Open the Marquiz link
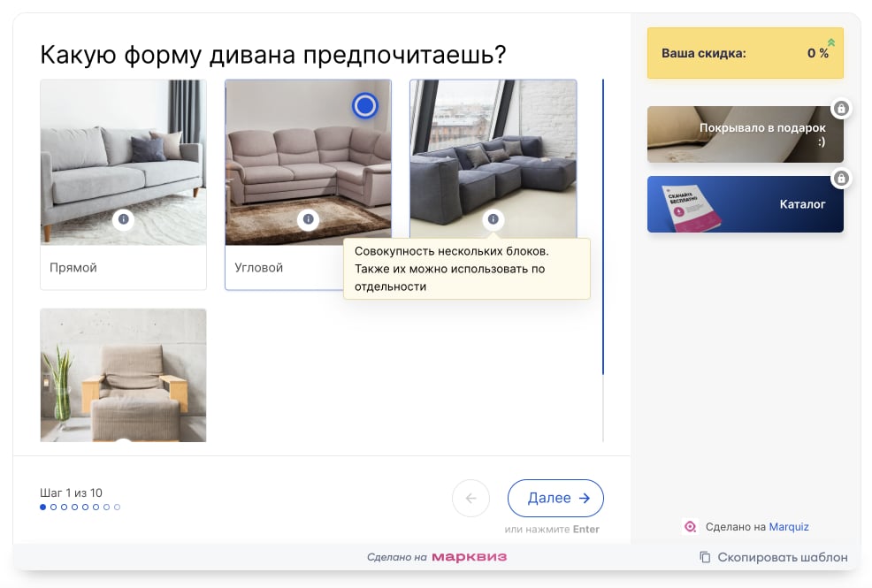Image resolution: width=872 pixels, height=588 pixels. (789, 527)
